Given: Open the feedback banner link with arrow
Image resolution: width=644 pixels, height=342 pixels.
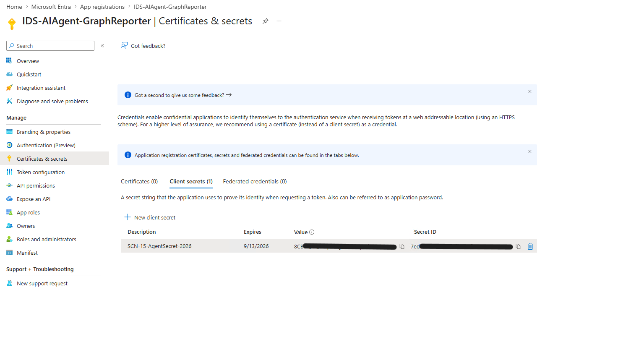Looking at the screenshot, I should point(183,95).
